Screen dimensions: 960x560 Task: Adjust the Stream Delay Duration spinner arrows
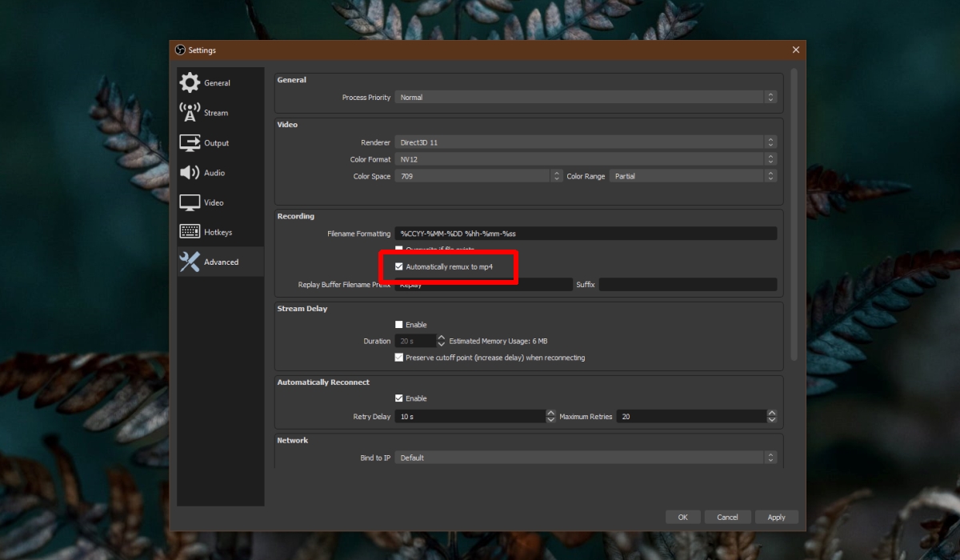441,341
